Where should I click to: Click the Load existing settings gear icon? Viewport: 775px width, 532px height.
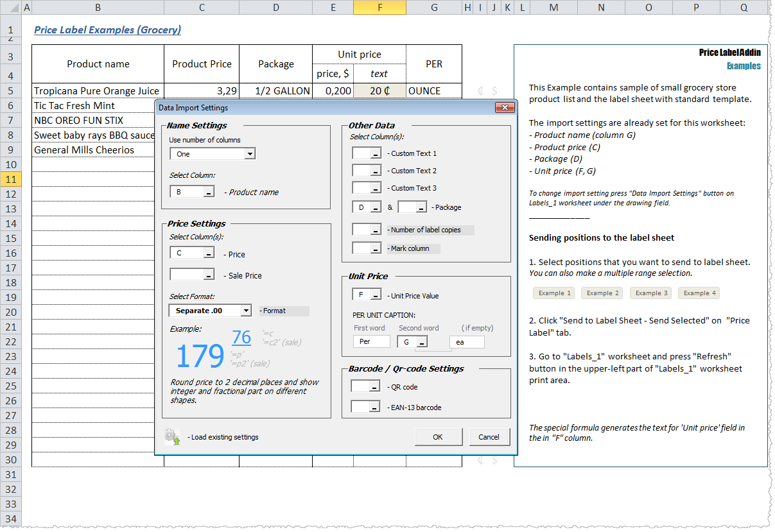pyautogui.click(x=172, y=437)
